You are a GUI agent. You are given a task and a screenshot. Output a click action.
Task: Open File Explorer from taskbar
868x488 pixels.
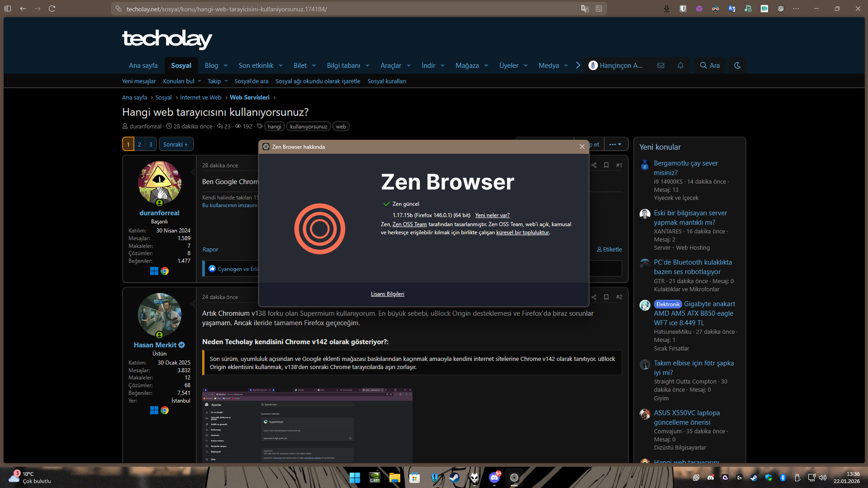pos(394,478)
